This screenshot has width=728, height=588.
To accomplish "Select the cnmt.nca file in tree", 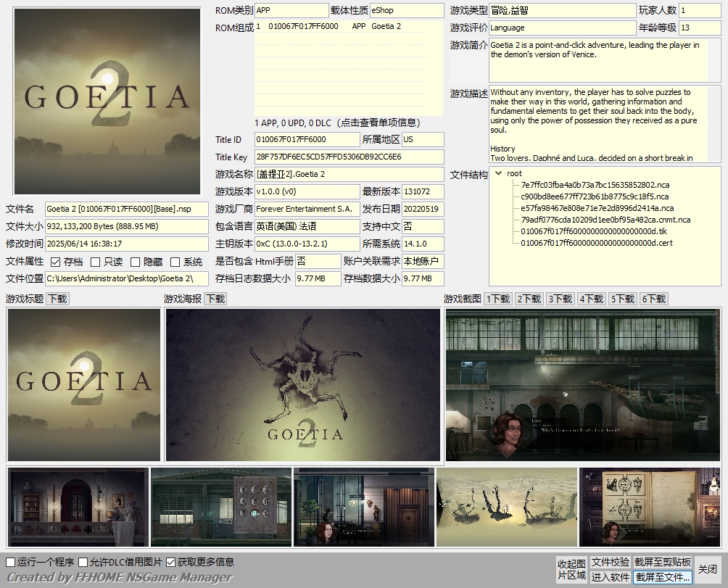I will click(x=605, y=220).
